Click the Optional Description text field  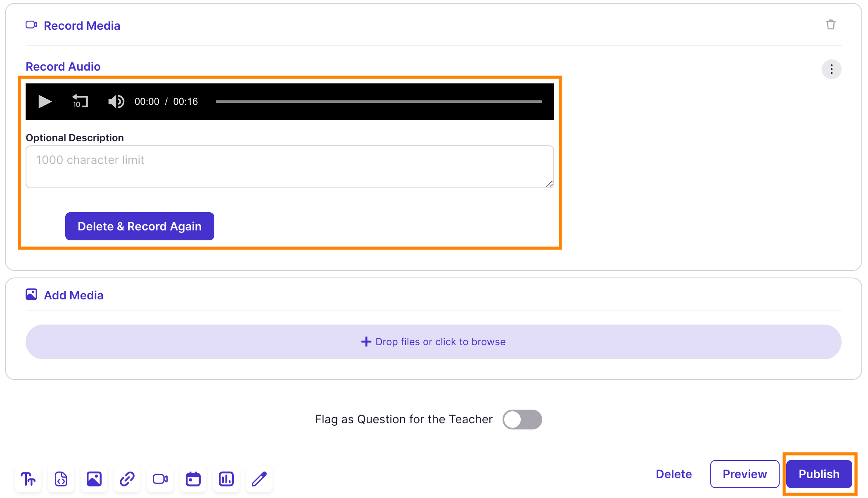[289, 167]
